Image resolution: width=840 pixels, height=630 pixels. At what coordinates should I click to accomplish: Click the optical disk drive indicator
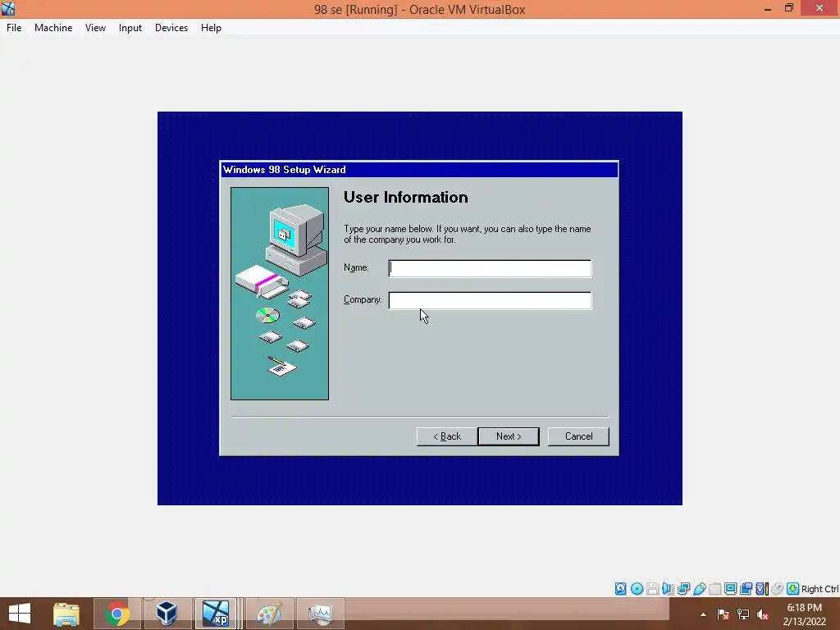click(637, 589)
